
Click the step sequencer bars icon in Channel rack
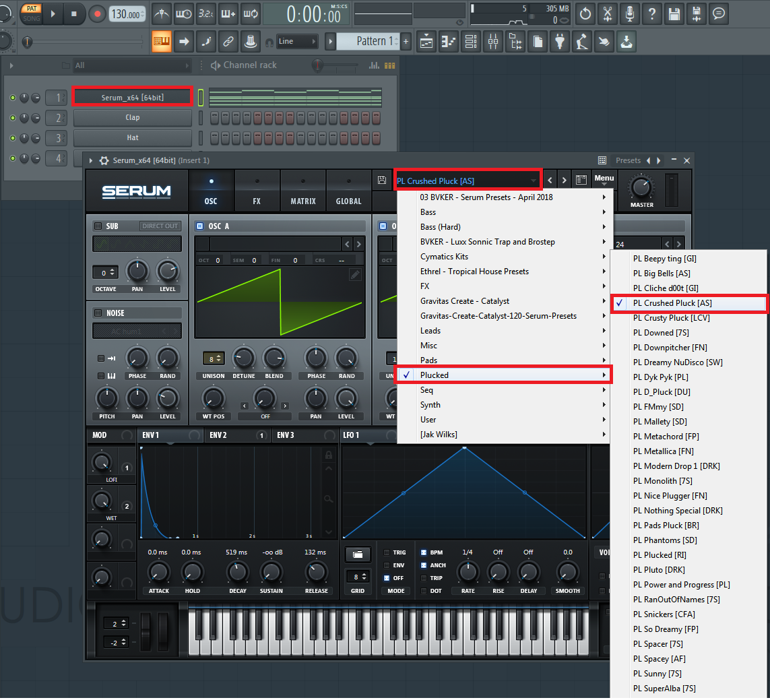click(390, 65)
